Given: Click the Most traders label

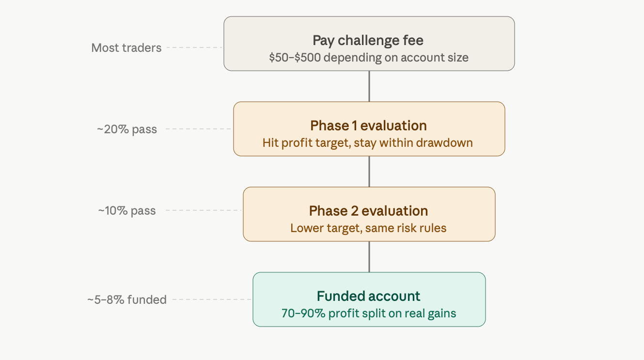Looking at the screenshot, I should click(x=126, y=47).
